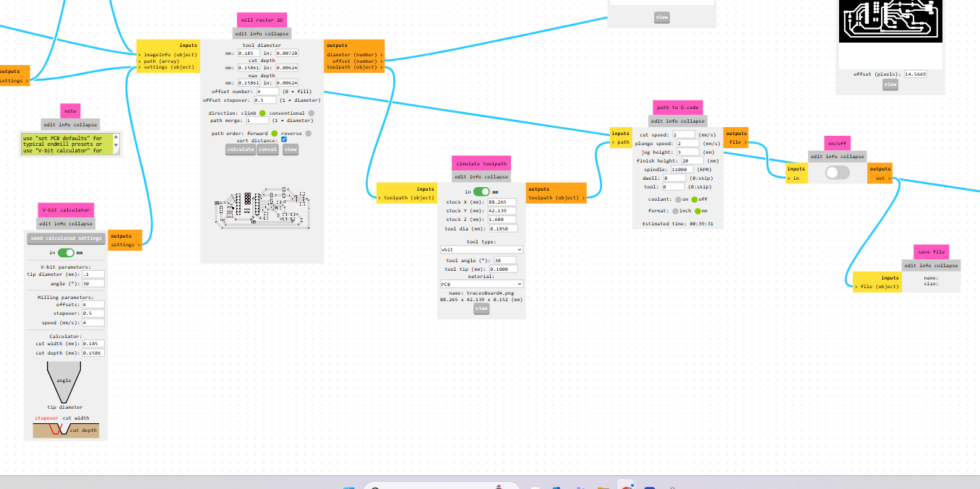Click the path (array) input port
This screenshot has width=980, height=489.
point(159,61)
